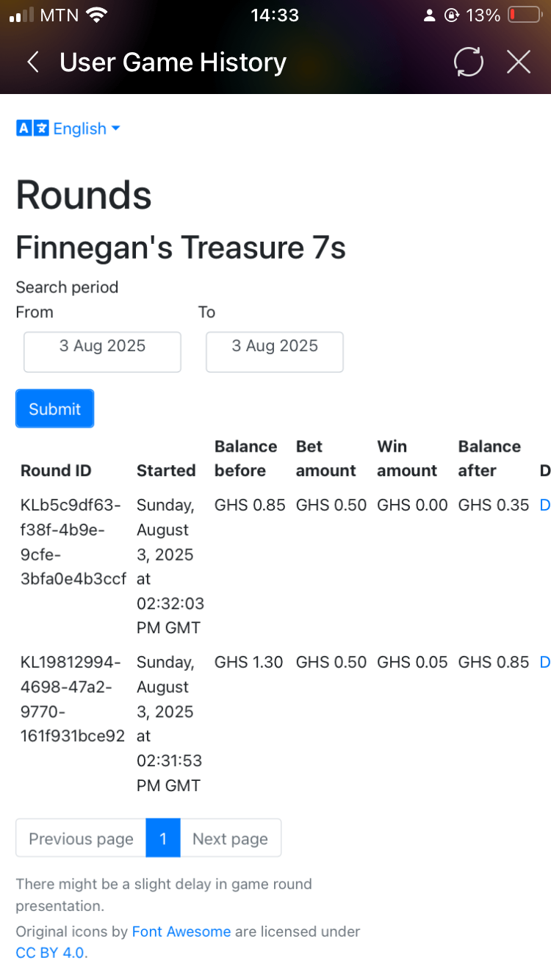The image size is (551, 980).
Task: Open the Font Awesome link
Action: tap(181, 932)
